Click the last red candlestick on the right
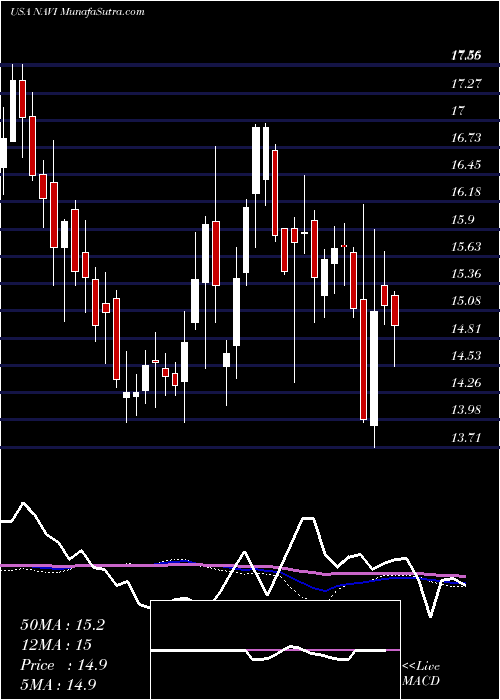This screenshot has height=700, width=500. click(x=395, y=310)
